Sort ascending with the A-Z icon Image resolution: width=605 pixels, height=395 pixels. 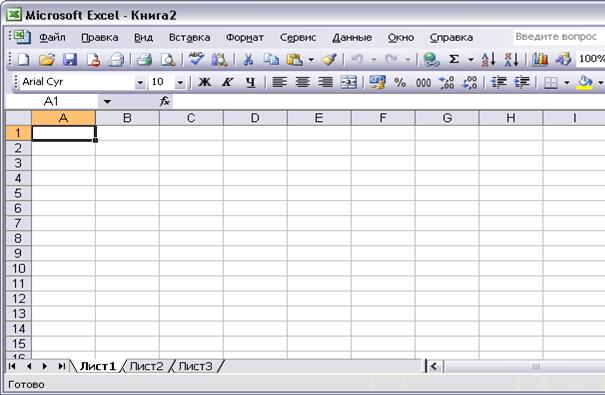tap(488, 59)
